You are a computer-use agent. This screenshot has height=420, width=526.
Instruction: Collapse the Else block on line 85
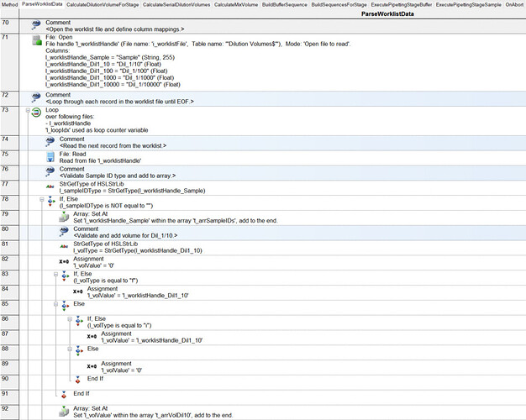coord(55,304)
